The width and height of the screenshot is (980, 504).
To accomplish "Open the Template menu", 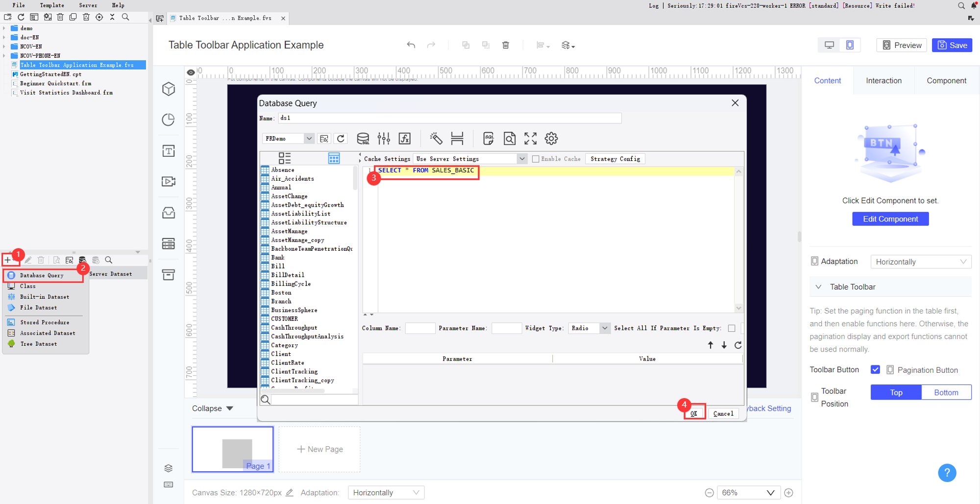I will click(51, 5).
